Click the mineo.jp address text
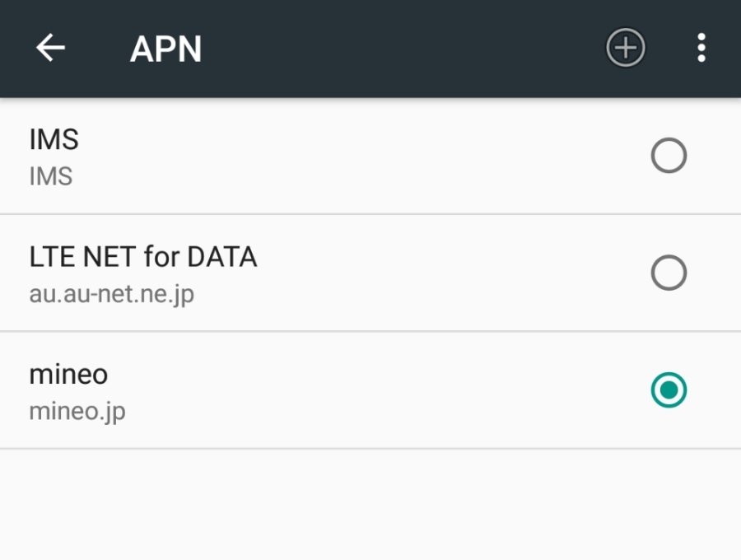This screenshot has width=741, height=560. 77,410
